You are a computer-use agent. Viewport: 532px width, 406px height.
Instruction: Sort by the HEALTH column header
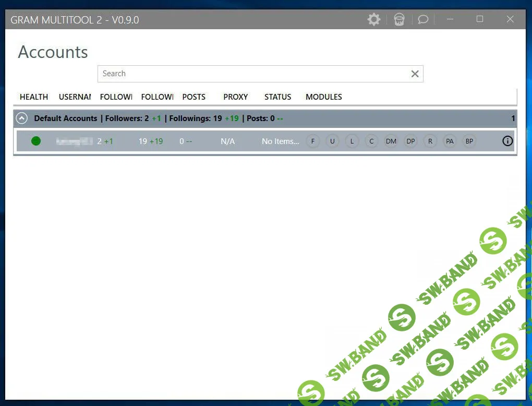(34, 97)
